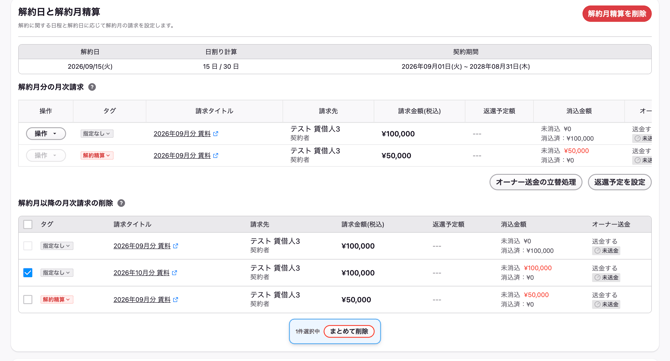This screenshot has width=670, height=361.
Task: Click テスト 賃借人3 in 2026年10月分 row
Action: click(x=275, y=268)
